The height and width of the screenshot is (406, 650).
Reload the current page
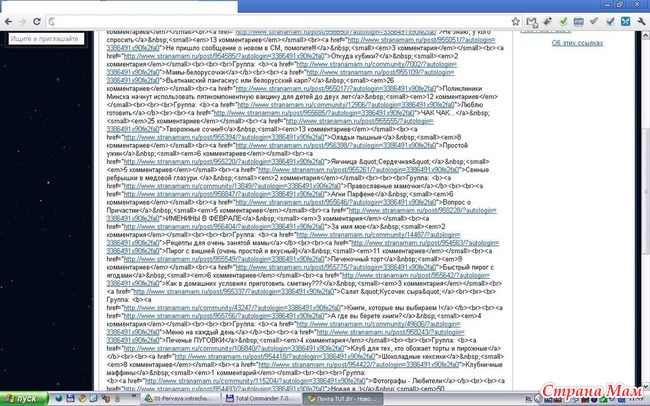[39, 19]
